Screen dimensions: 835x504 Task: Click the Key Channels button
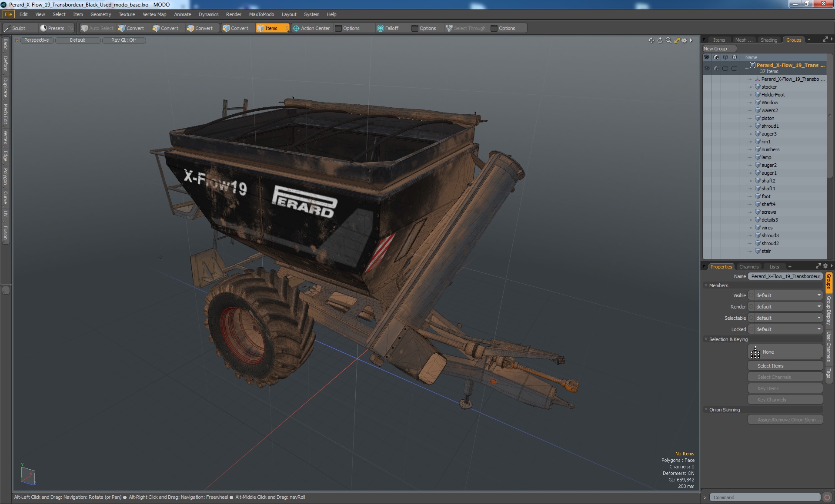[785, 400]
